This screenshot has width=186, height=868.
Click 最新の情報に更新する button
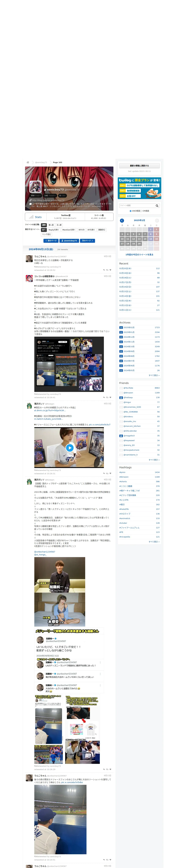pyautogui.click(x=139, y=166)
